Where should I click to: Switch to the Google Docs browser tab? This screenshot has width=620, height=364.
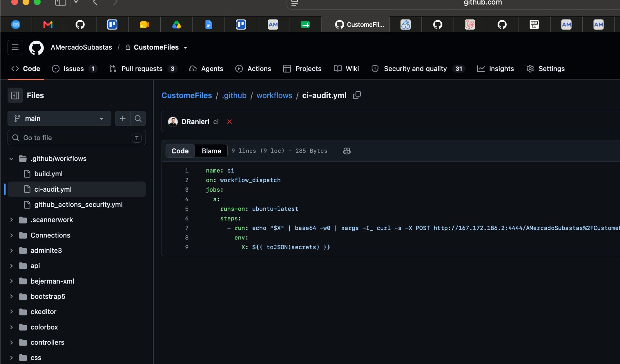(209, 25)
